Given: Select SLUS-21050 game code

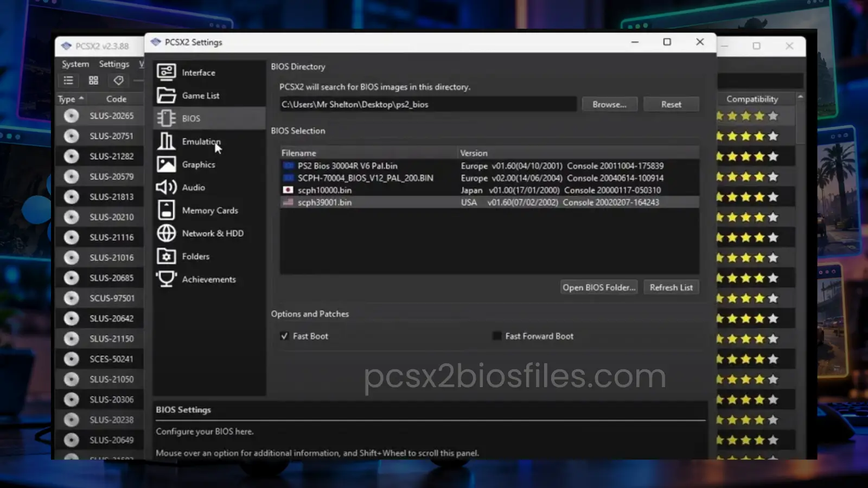Looking at the screenshot, I should (111, 380).
